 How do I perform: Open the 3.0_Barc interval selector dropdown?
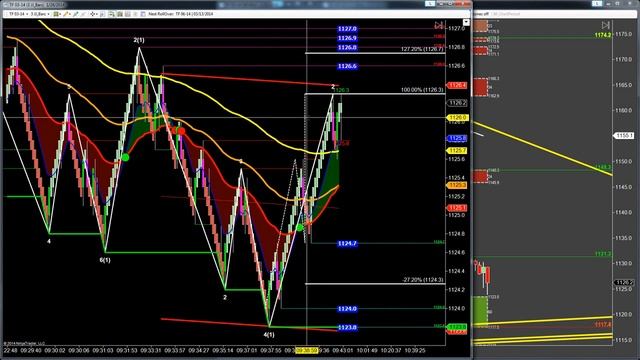coord(40,14)
